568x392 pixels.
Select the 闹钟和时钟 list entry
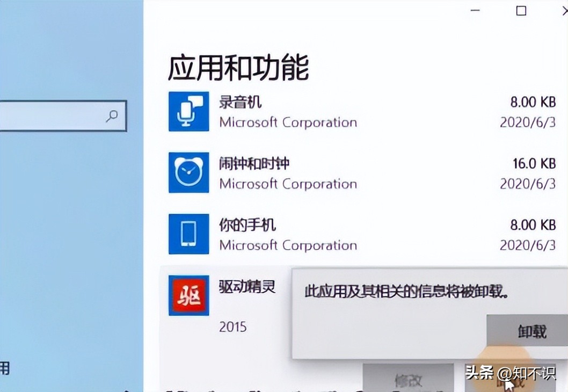click(362, 173)
